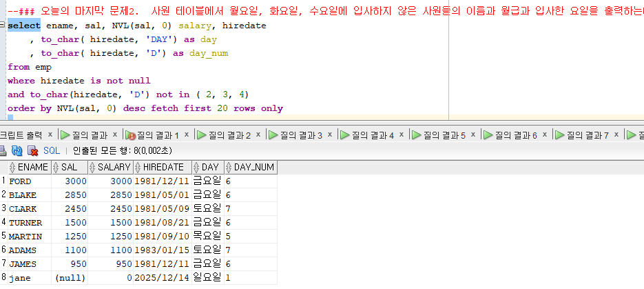Select the ADAMS name cell
This screenshot has height=289, width=644.
pyautogui.click(x=30, y=250)
